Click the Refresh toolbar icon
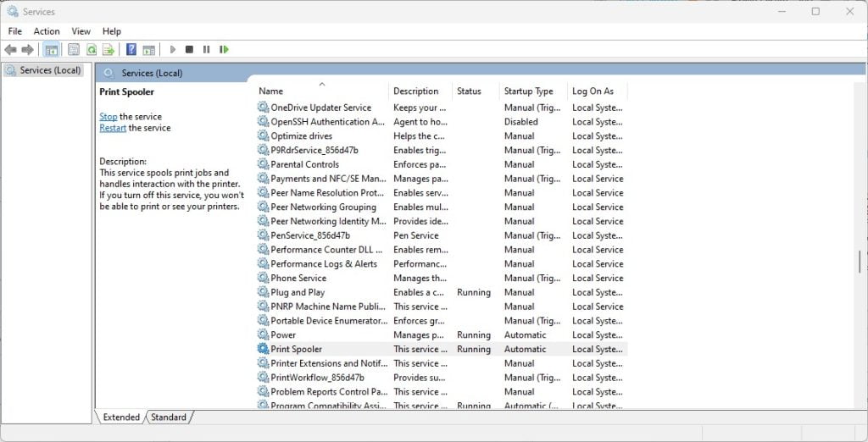868x442 pixels. point(91,50)
